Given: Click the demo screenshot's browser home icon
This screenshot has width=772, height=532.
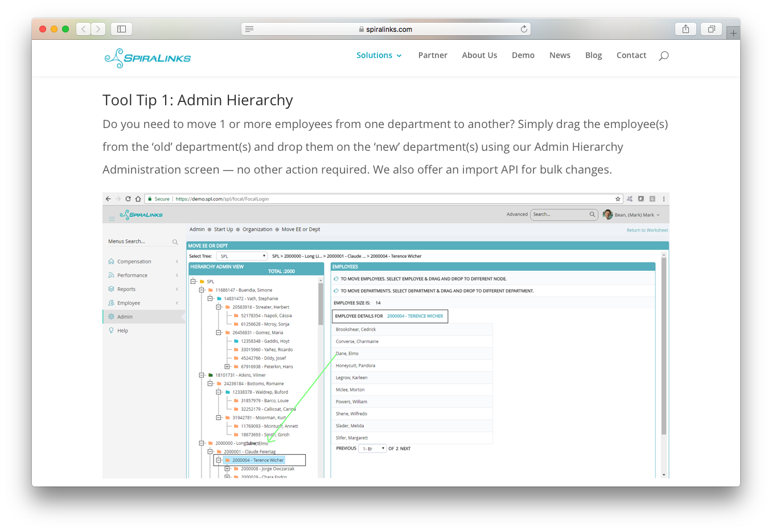Looking at the screenshot, I should 138,199.
